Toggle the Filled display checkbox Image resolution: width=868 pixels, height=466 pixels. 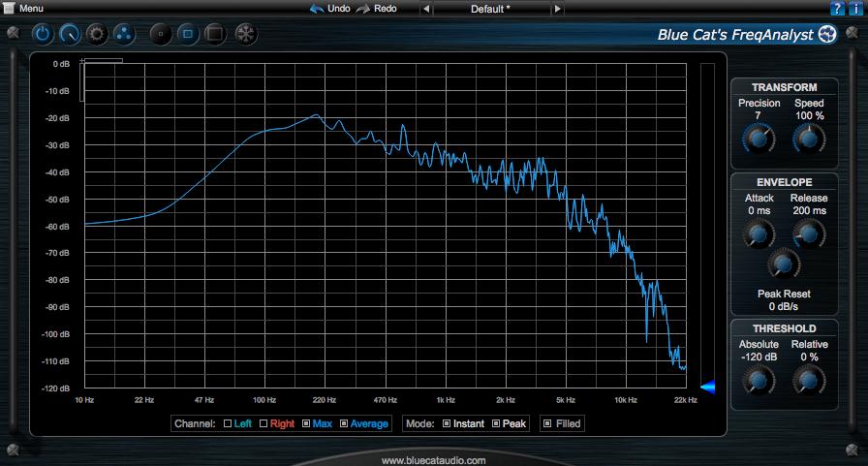(x=547, y=423)
